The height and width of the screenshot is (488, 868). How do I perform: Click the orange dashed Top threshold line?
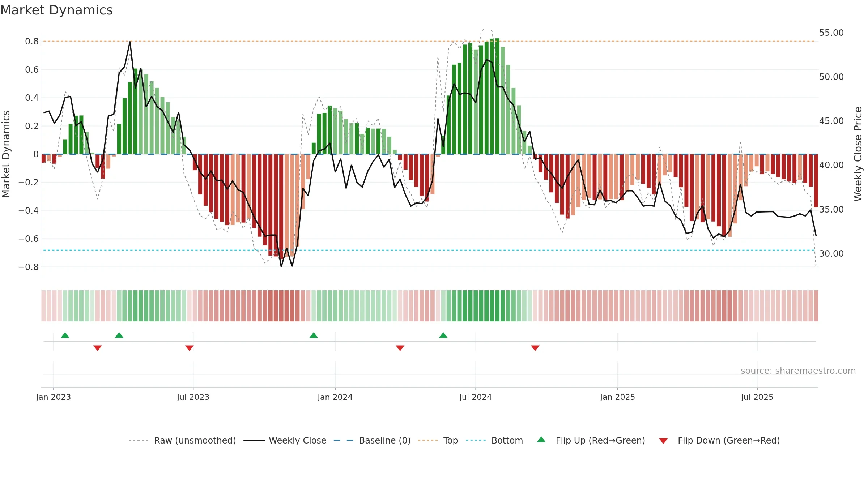429,41
